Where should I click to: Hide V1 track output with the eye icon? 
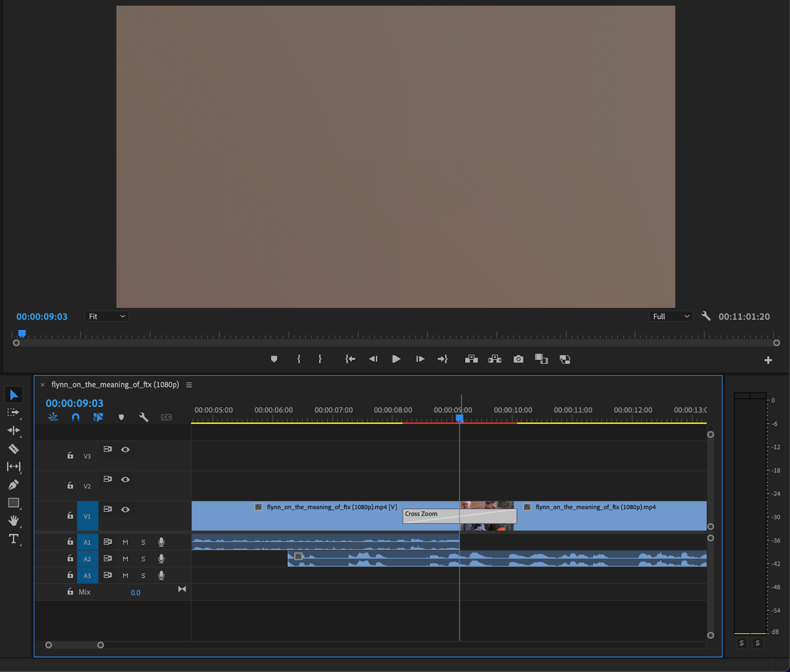[125, 509]
